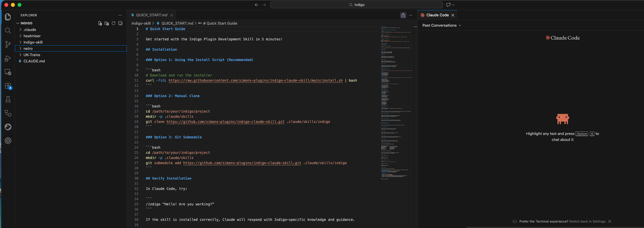Open the install.sh raw GitHub link

coord(255,80)
